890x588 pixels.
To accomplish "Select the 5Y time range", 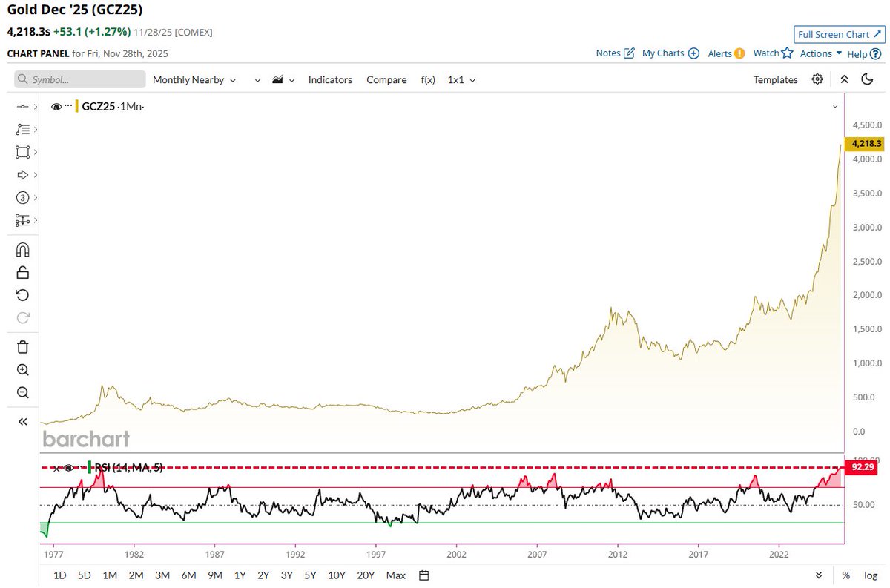I will coord(310,575).
